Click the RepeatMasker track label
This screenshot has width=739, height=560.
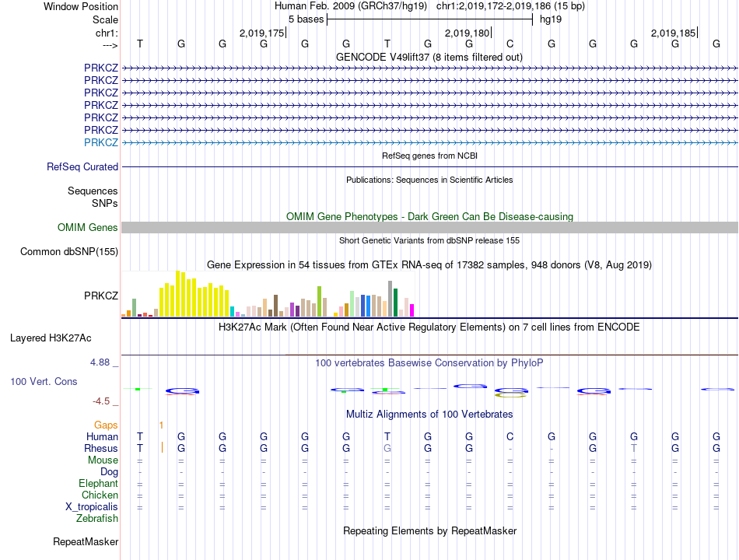click(x=86, y=541)
